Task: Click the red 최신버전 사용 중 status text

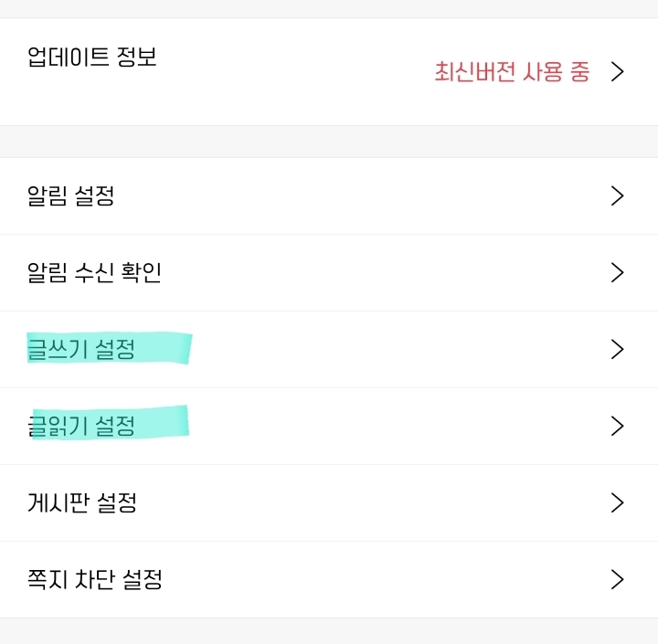Action: click(x=512, y=72)
